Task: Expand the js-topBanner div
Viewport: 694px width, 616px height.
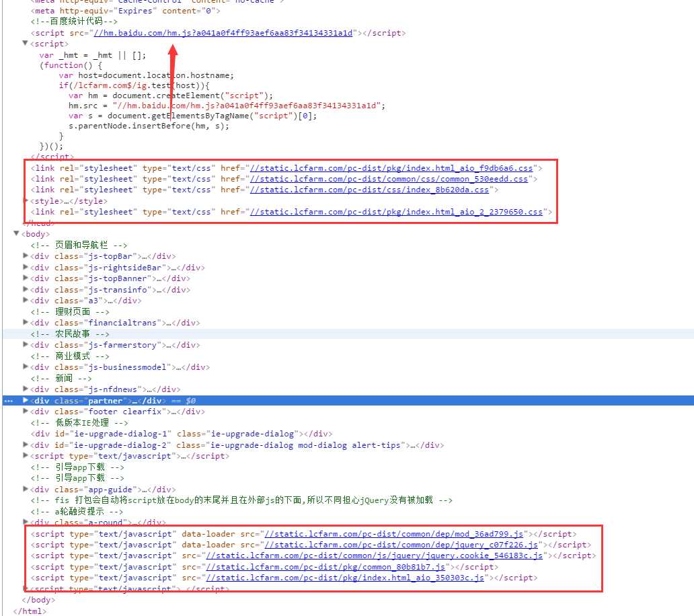Action: click(x=26, y=278)
